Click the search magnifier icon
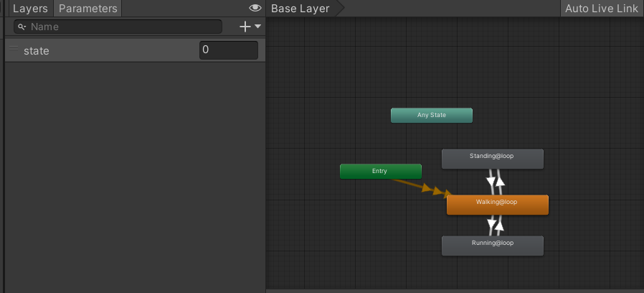The image size is (644, 293). click(x=22, y=27)
